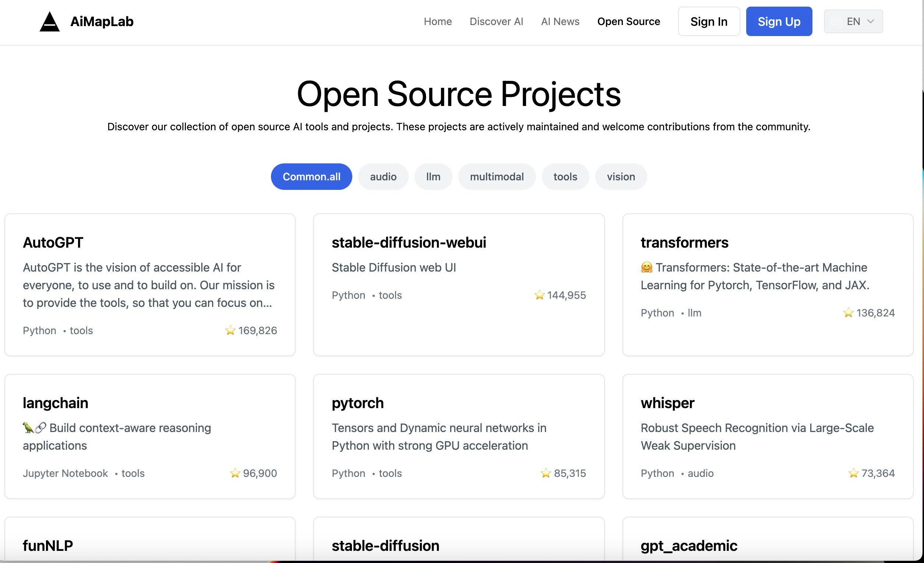The height and width of the screenshot is (563, 924).
Task: Click the star icon on AutoGPT card
Action: (230, 330)
